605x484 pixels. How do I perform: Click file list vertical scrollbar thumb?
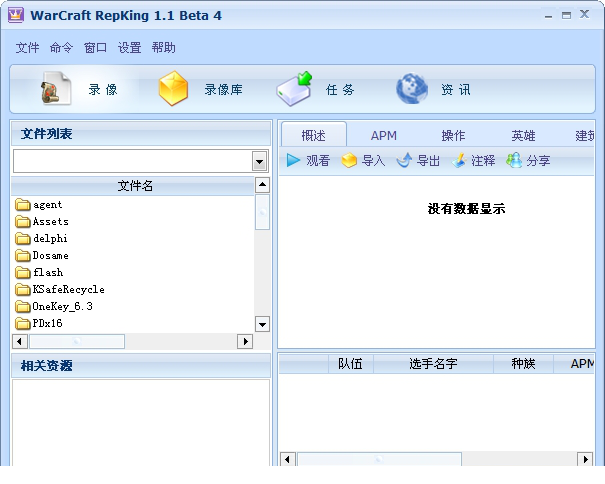(262, 212)
